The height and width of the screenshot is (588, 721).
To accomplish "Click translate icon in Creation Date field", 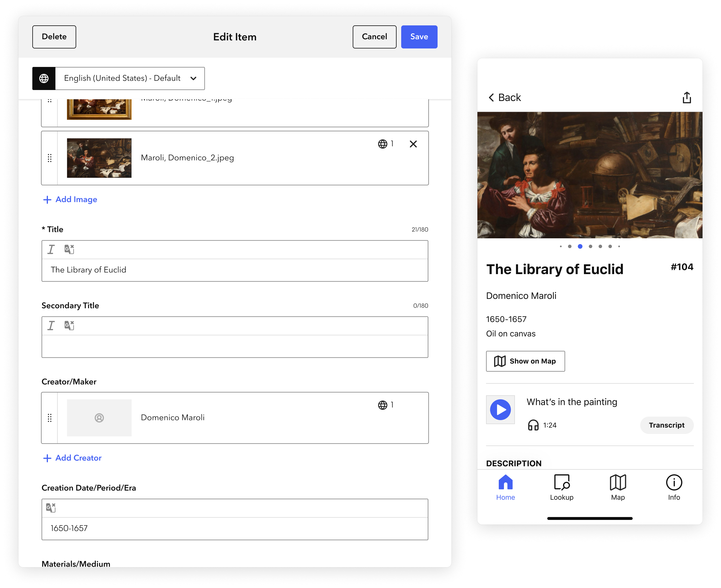I will tap(51, 508).
